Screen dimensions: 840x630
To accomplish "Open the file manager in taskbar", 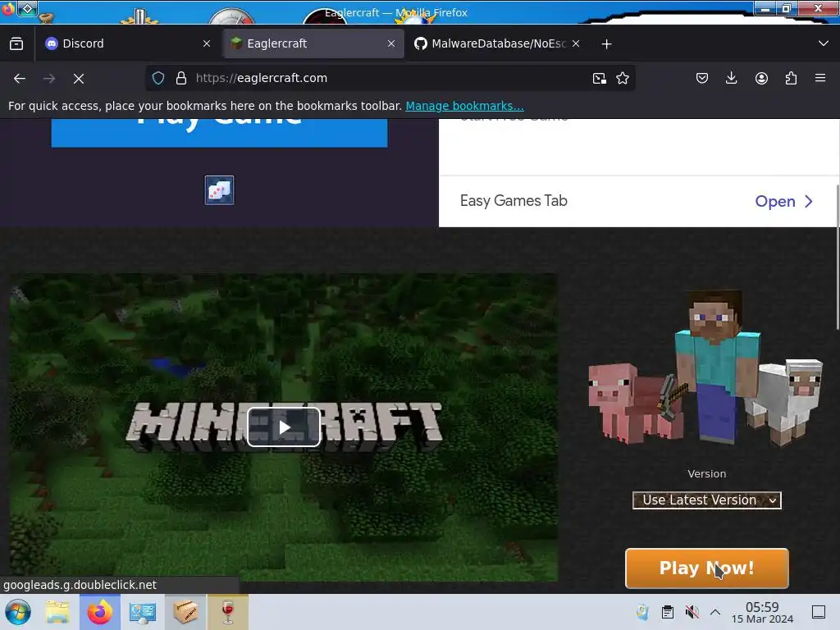I will click(57, 612).
